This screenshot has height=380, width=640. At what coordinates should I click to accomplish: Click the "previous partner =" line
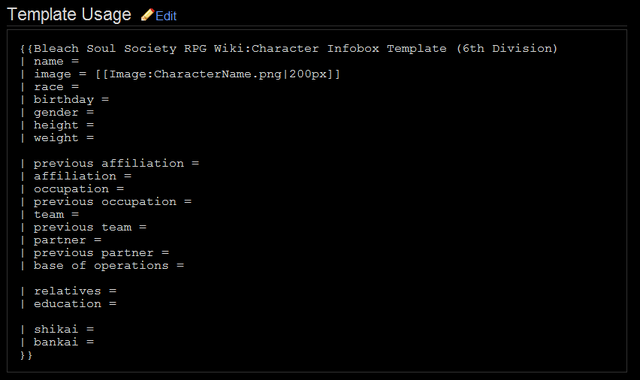pyautogui.click(x=95, y=253)
